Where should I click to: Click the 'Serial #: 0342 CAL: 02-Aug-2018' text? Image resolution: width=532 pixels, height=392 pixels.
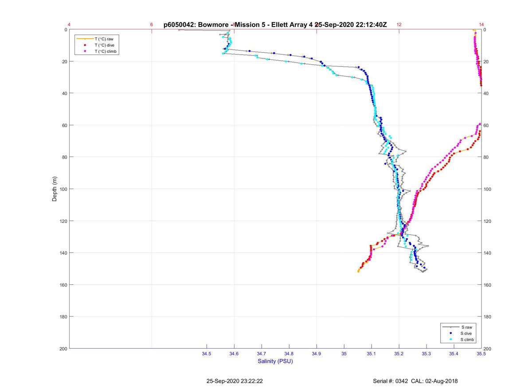pyautogui.click(x=415, y=381)
